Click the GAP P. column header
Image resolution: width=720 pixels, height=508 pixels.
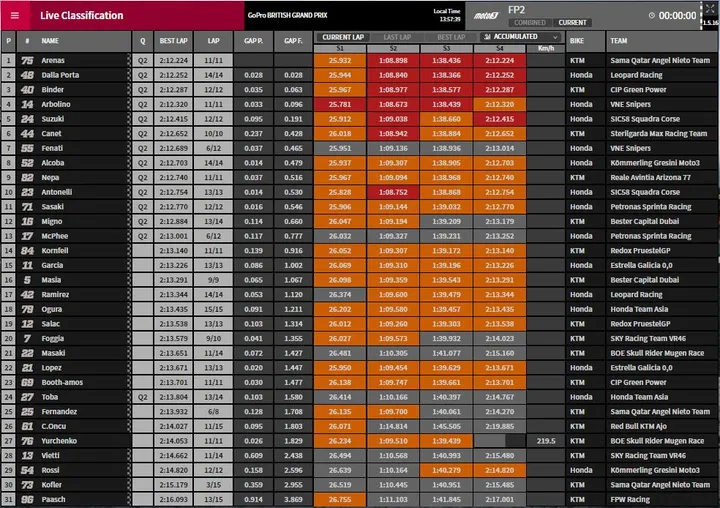[253, 41]
